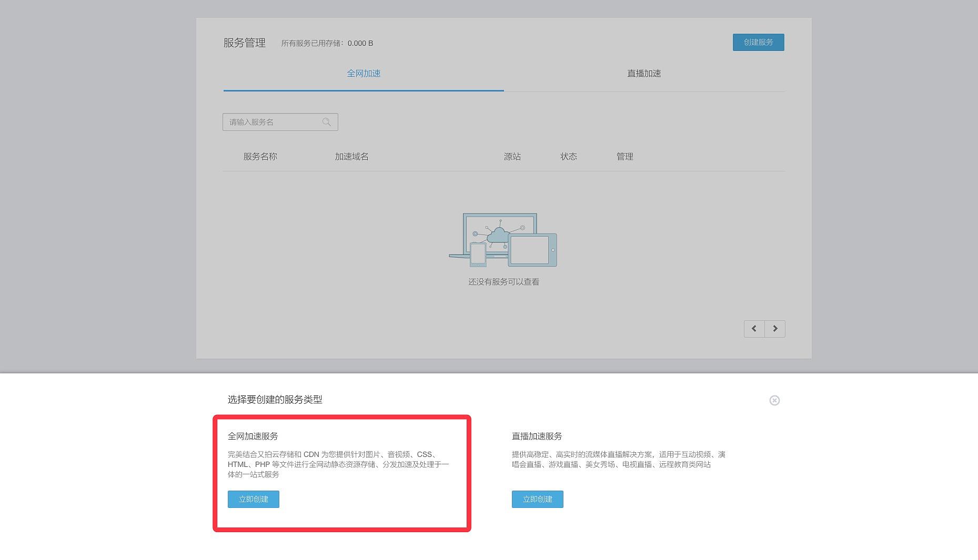Select the 全网加速服务 heading
The height and width of the screenshot is (560, 978).
click(x=253, y=436)
